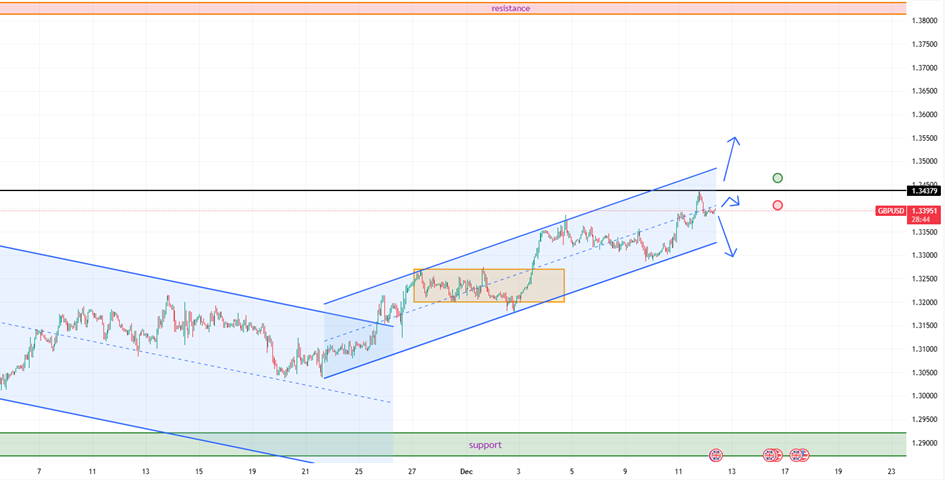Select the small sideways blue arrow
950x480 pixels.
(x=730, y=202)
